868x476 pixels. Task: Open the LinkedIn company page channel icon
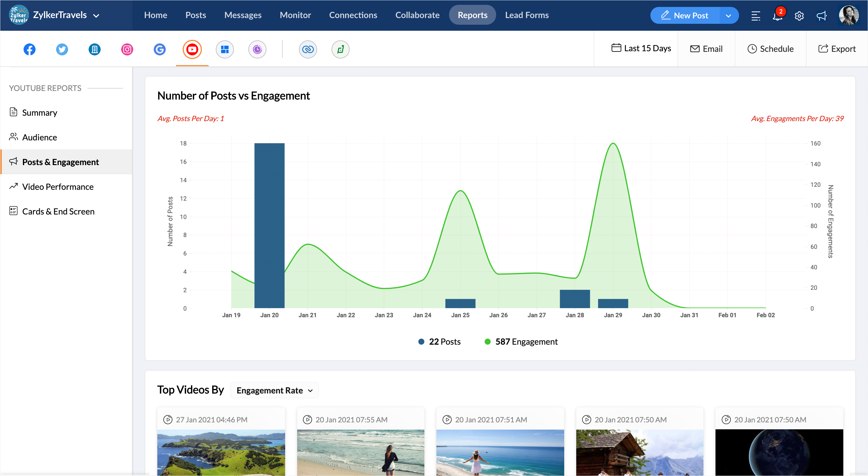(94, 49)
